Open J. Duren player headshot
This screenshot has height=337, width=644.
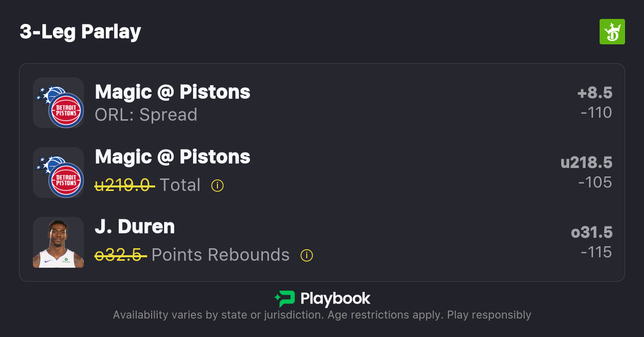coord(58,242)
